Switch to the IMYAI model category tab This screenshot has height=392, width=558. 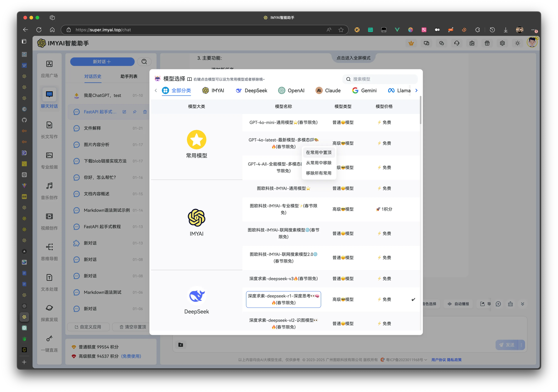(213, 90)
